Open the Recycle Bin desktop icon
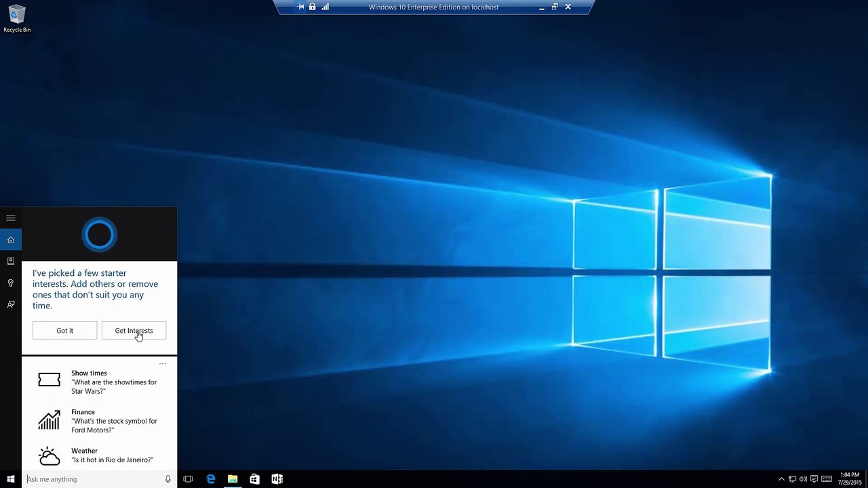 [16, 19]
